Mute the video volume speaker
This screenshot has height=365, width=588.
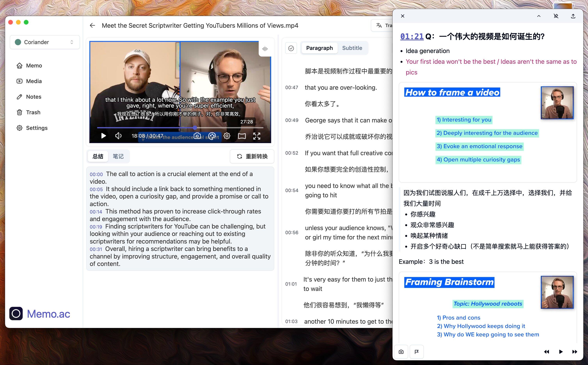[x=118, y=136]
